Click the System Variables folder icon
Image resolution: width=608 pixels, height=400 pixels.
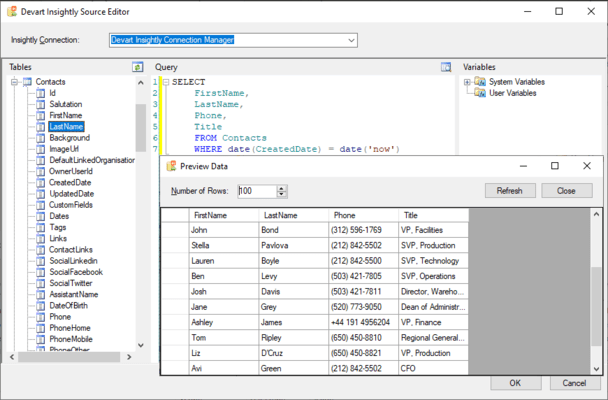480,82
